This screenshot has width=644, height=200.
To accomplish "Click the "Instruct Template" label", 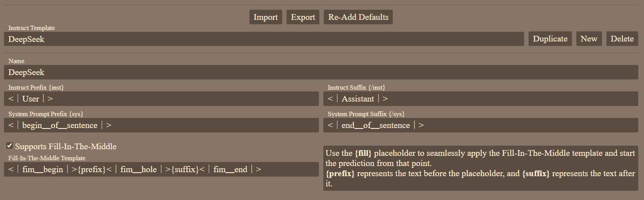I will tap(31, 28).
